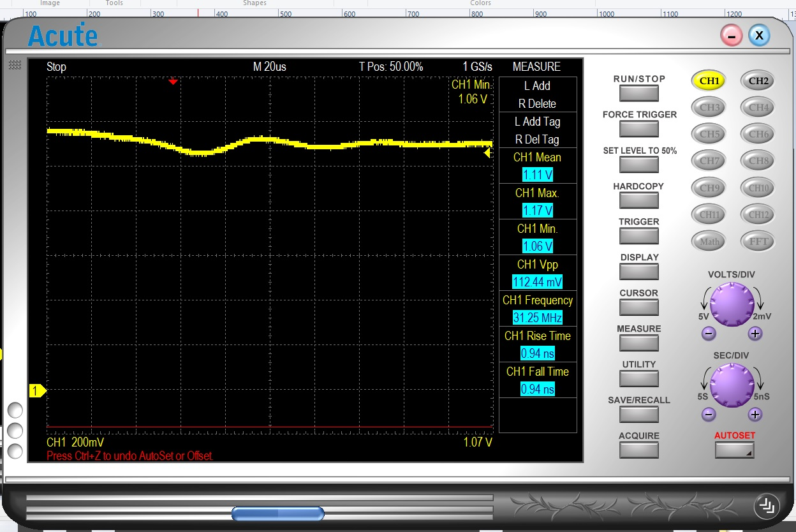Image resolution: width=796 pixels, height=532 pixels.
Task: Click the T Pos: 50.00% readout
Action: (391, 66)
